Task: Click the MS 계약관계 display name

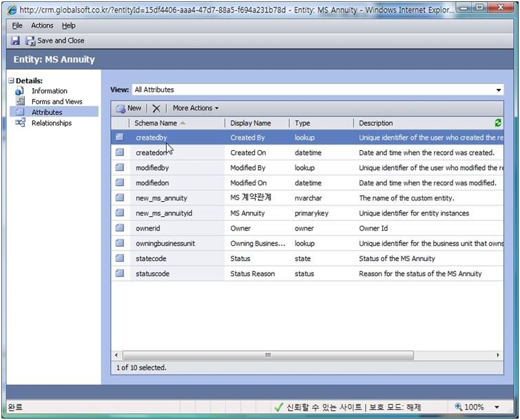Action: tap(251, 198)
